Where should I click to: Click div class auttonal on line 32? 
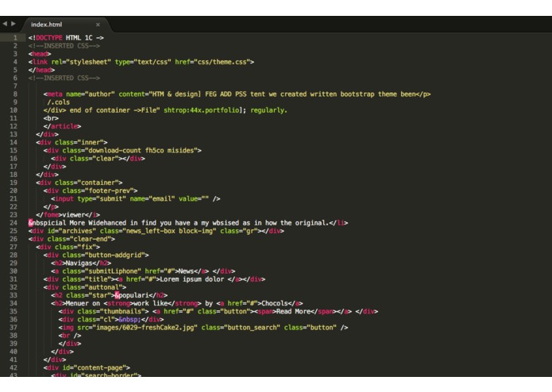(85, 287)
